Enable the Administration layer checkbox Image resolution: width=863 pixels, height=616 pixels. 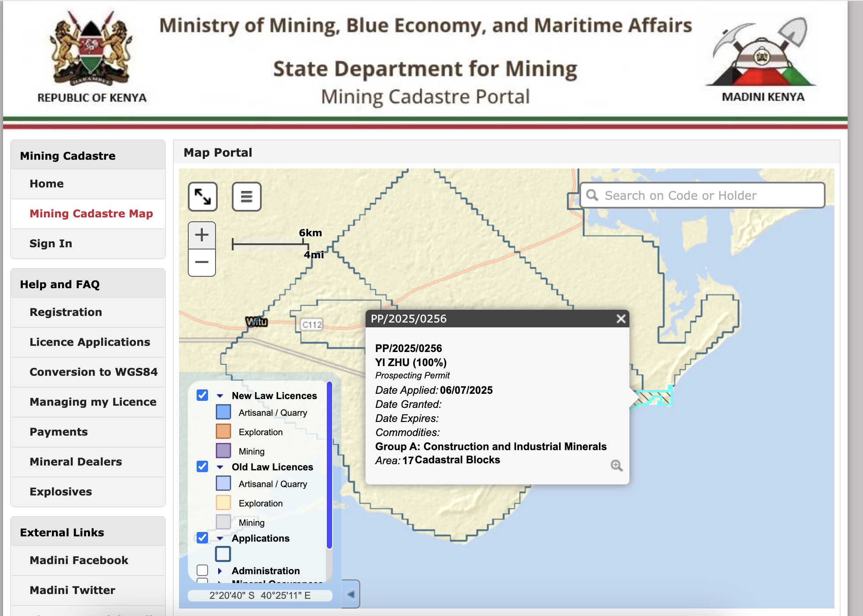202,570
